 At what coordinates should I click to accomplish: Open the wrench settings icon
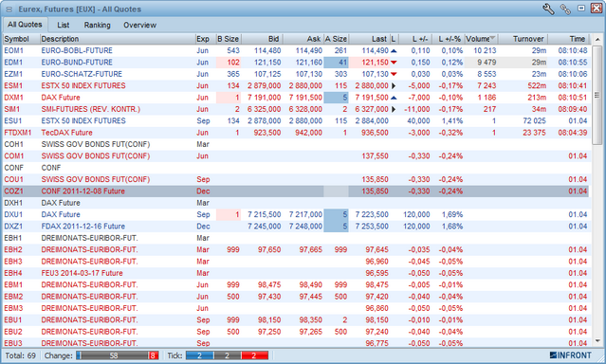coord(548,9)
